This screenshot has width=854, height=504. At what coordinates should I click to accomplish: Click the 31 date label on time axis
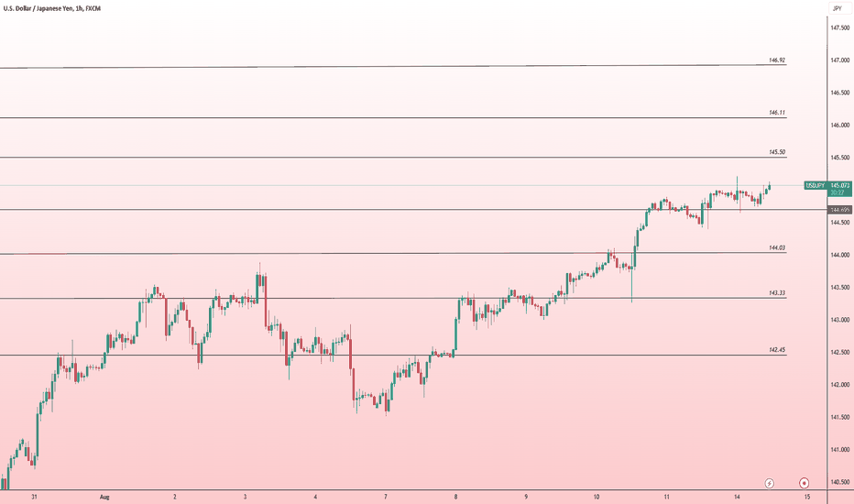(x=34, y=497)
